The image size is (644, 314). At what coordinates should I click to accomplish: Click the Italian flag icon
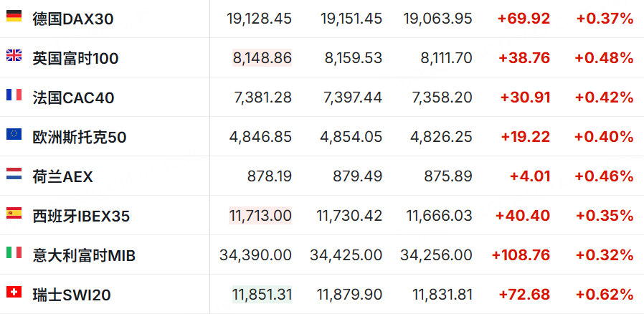pos(14,252)
